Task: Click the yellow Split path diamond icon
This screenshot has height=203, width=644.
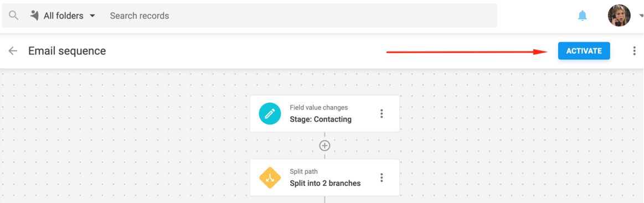Action: pos(270,178)
